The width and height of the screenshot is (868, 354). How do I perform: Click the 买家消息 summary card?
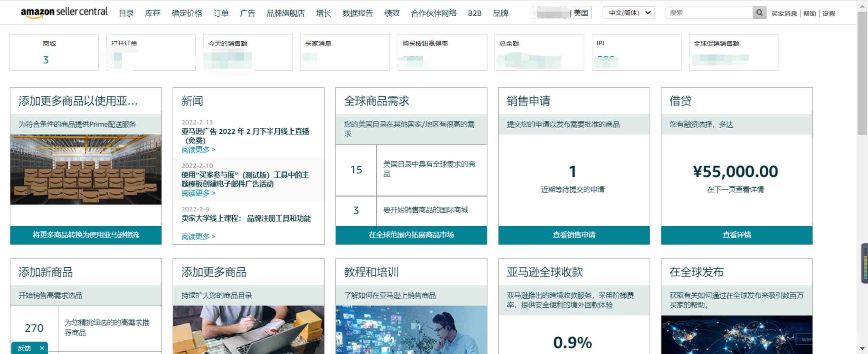(345, 52)
